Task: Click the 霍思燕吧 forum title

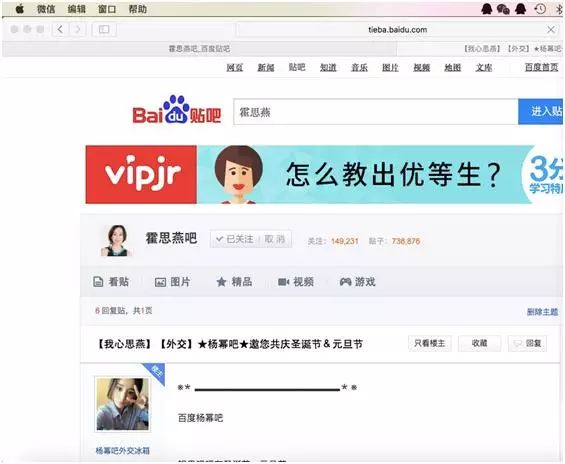Action: pos(171,238)
